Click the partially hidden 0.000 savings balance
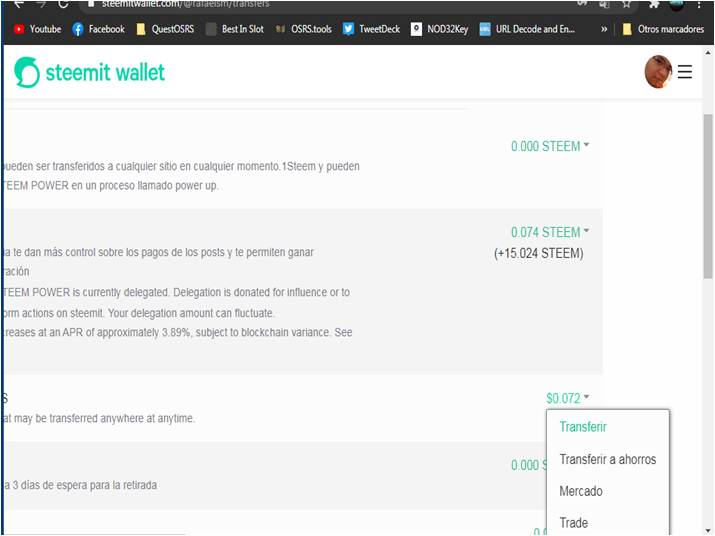Viewport: 715px width, 536px height. click(x=528, y=465)
